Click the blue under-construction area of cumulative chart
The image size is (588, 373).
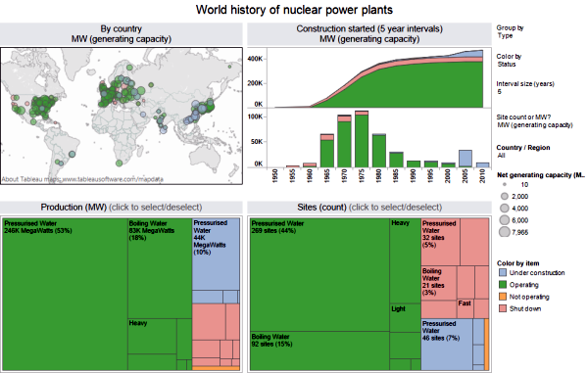(x=473, y=54)
